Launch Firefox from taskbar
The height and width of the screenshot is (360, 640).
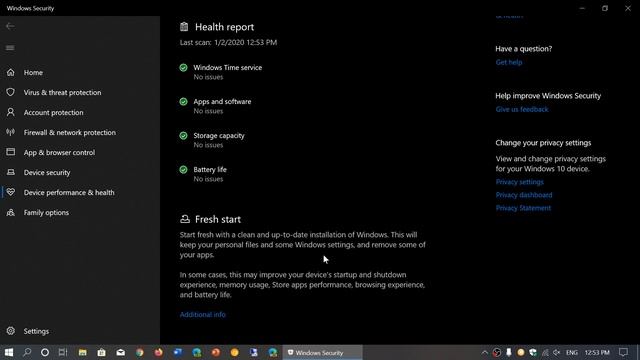(159, 352)
